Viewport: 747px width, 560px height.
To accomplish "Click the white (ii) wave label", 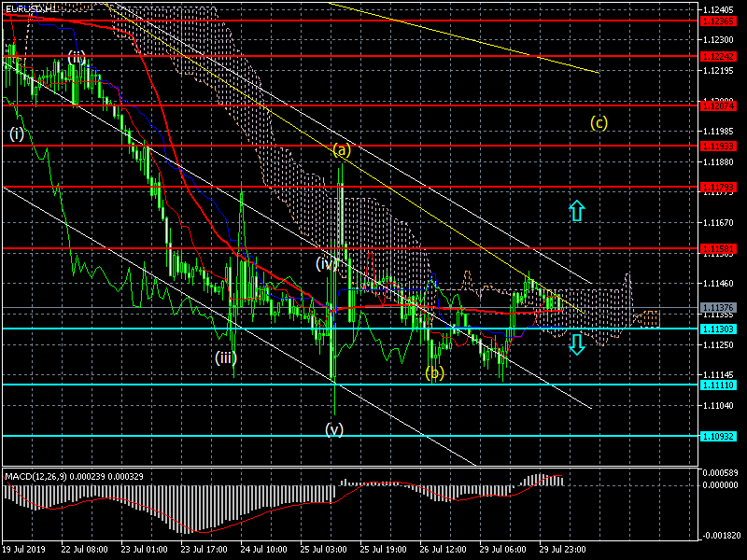I will [x=77, y=58].
